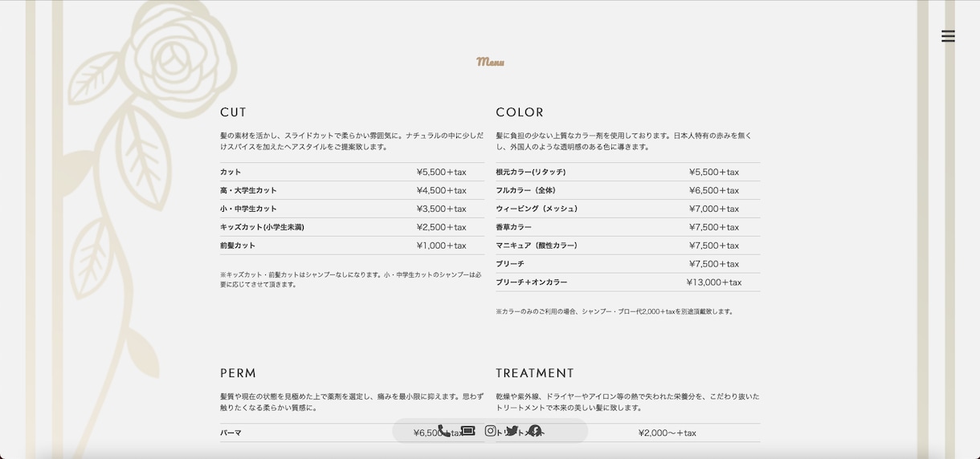Click the 高・大学生カット row

(x=352, y=190)
